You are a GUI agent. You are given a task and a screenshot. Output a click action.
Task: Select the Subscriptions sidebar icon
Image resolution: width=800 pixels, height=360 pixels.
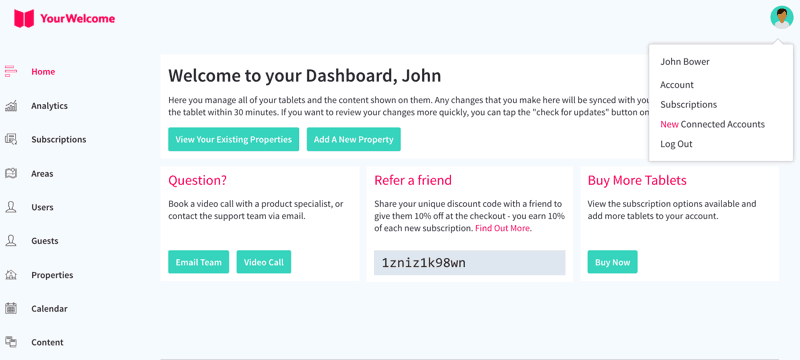[11, 139]
